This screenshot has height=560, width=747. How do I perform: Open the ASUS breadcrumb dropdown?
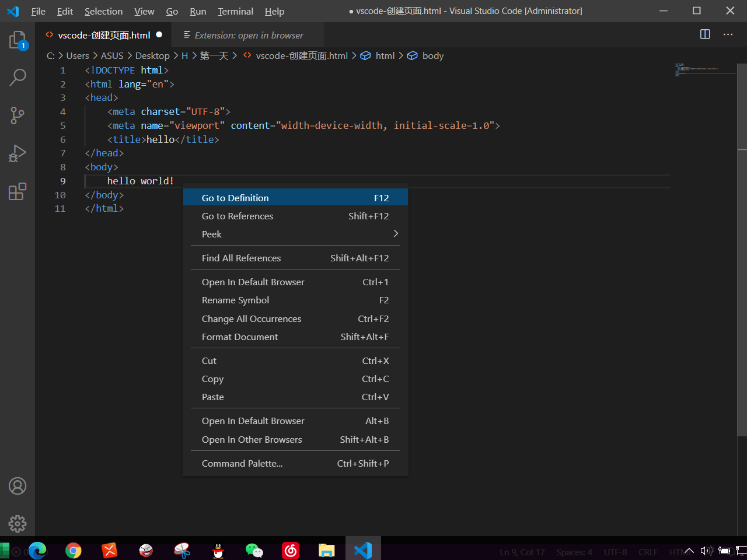(x=112, y=55)
